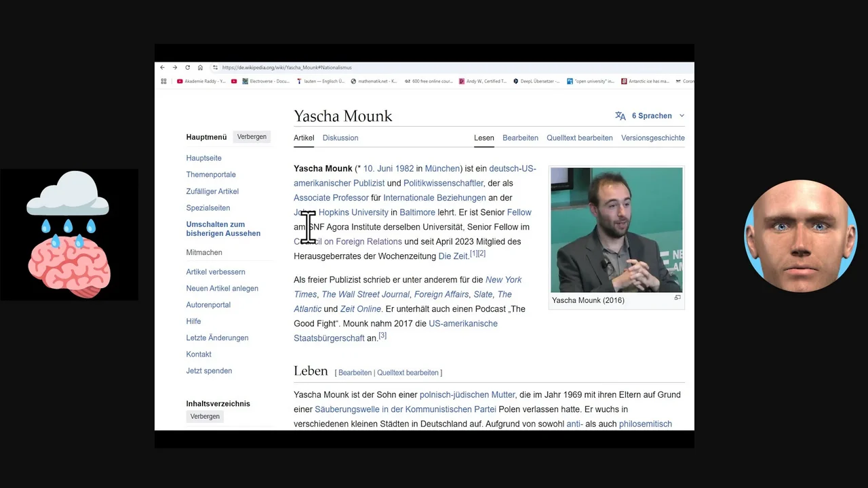Open the browser home page icon

point(200,68)
